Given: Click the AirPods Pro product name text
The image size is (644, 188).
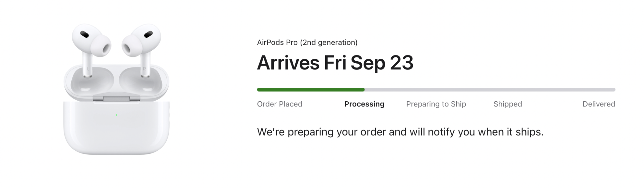Looking at the screenshot, I should coord(307,43).
